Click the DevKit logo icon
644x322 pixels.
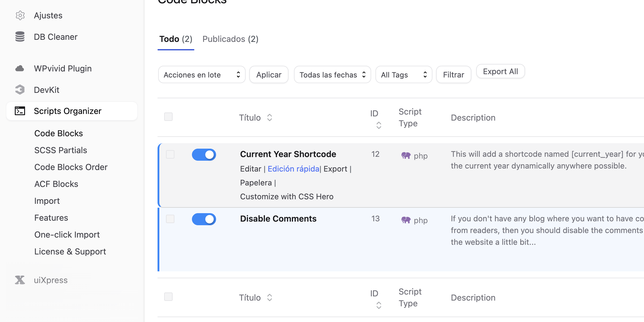(20, 90)
